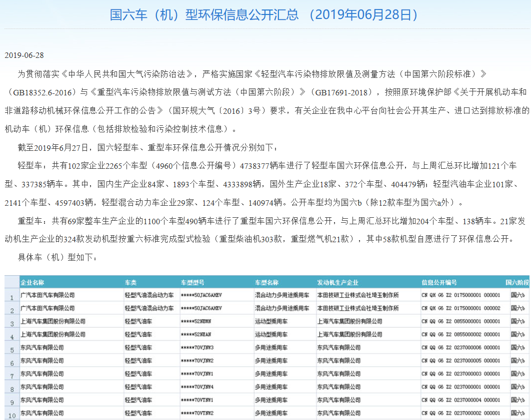This screenshot has width=531, height=420.
Task: Click the paragraph opening 重型车：共有69家整车生产企业
Action: click(x=265, y=230)
